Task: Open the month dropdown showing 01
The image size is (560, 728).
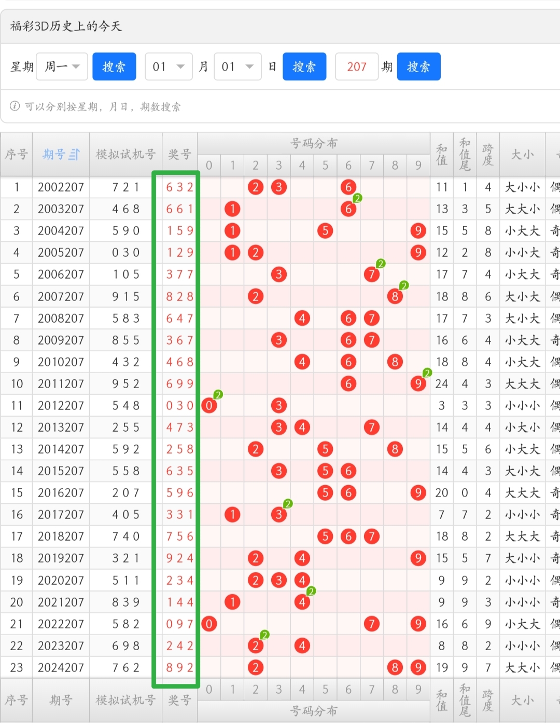Action: click(169, 66)
